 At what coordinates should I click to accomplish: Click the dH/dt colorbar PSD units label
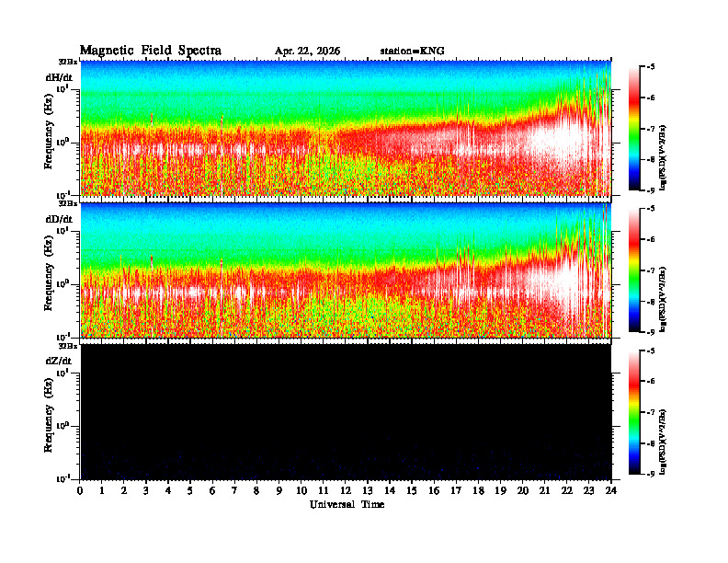click(663, 158)
